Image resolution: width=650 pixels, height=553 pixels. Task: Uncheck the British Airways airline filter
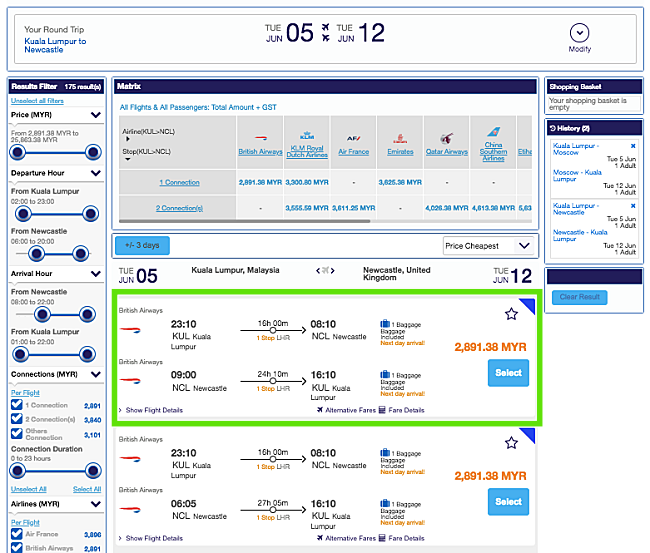pyautogui.click(x=17, y=548)
